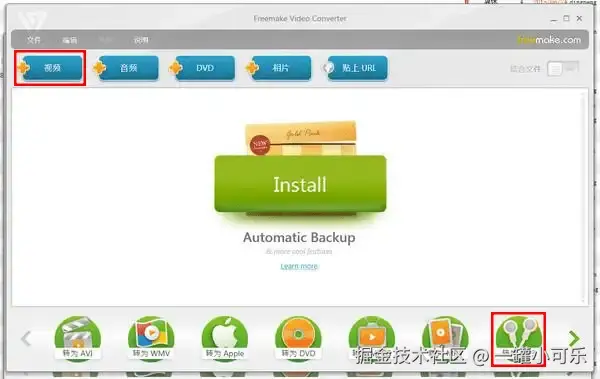Click the 视频 add video button
The height and width of the screenshot is (379, 600).
[52, 68]
